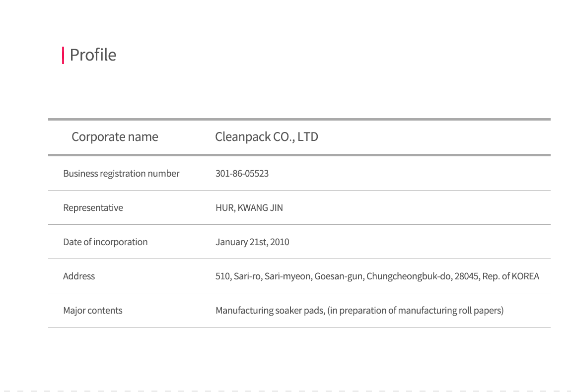
Task: Click the dashed divider at page bottom
Action: point(285,391)
